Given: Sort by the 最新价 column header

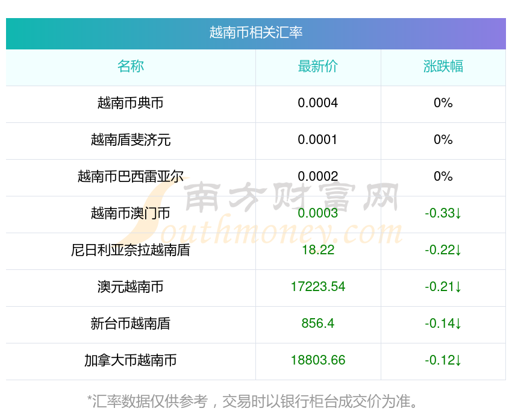Looking at the screenshot, I should point(318,66).
